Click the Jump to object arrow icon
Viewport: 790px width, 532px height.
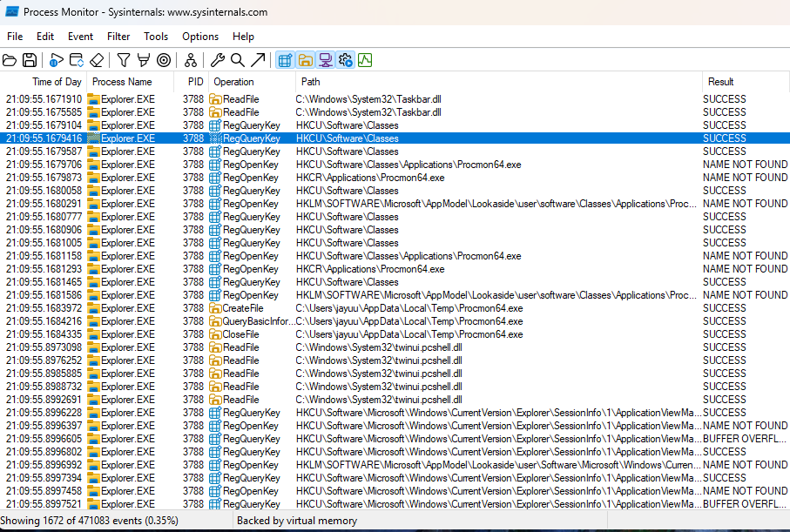click(258, 60)
